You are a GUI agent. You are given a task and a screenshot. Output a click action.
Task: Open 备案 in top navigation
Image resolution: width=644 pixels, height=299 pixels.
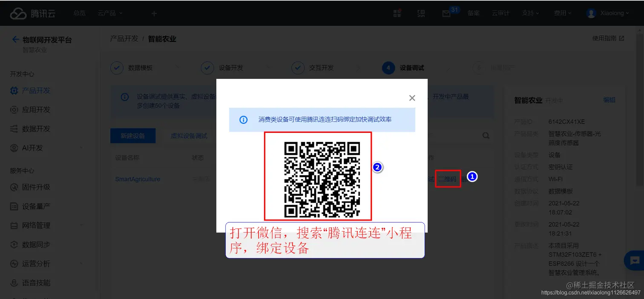tap(474, 13)
